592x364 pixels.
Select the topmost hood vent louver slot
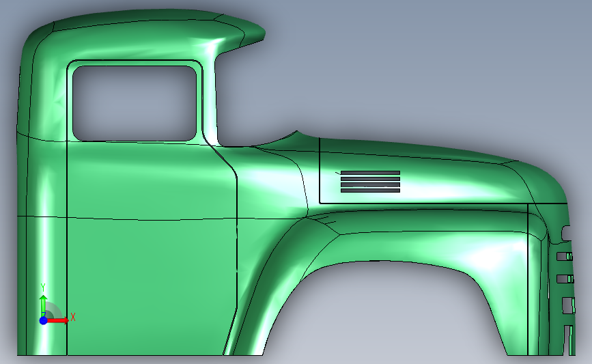click(x=370, y=173)
